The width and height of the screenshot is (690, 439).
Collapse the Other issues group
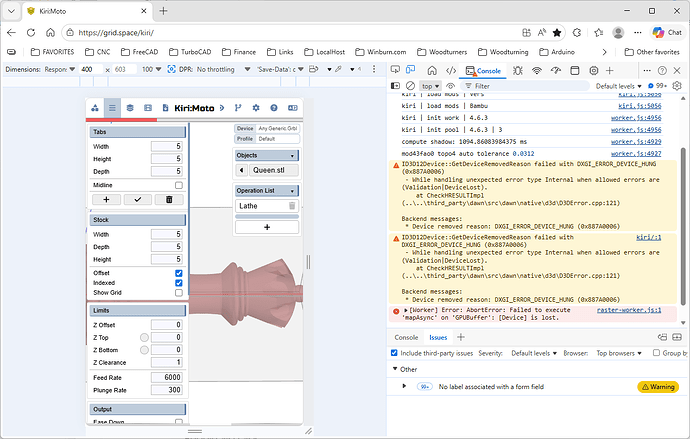click(x=395, y=369)
